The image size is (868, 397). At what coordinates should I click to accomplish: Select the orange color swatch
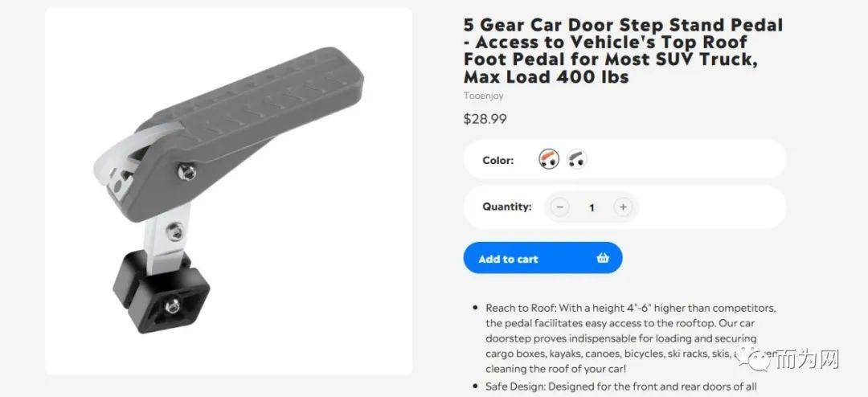point(549,159)
